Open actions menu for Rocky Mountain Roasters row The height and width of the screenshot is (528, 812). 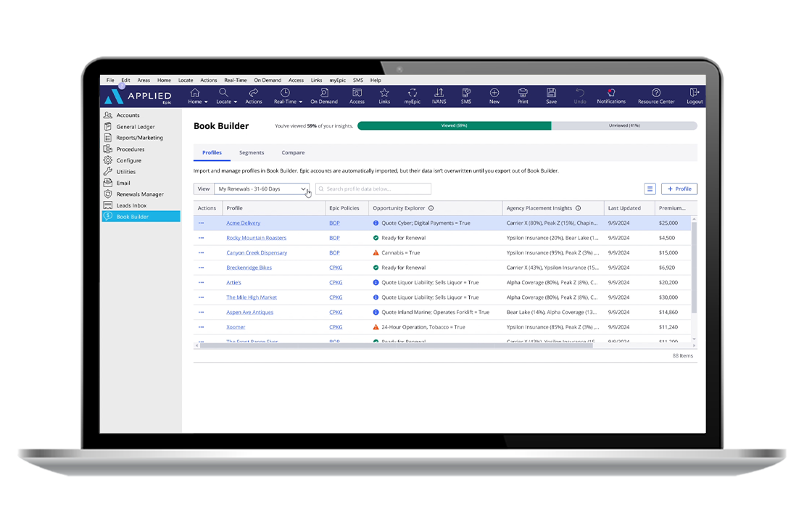click(x=201, y=239)
